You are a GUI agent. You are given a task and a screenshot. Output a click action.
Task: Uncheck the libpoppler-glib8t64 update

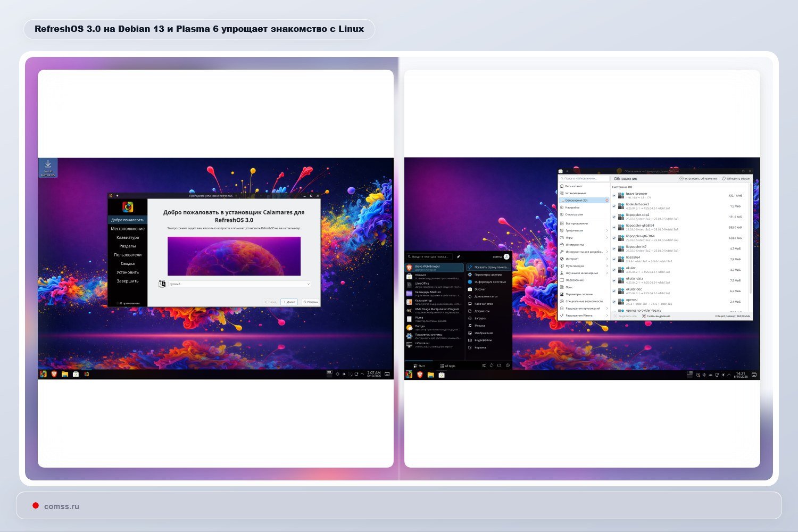(614, 228)
